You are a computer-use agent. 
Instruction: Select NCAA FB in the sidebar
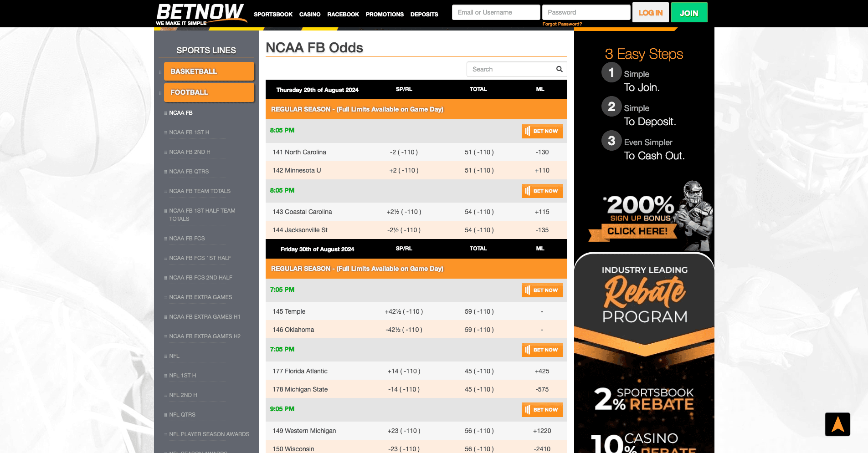181,113
